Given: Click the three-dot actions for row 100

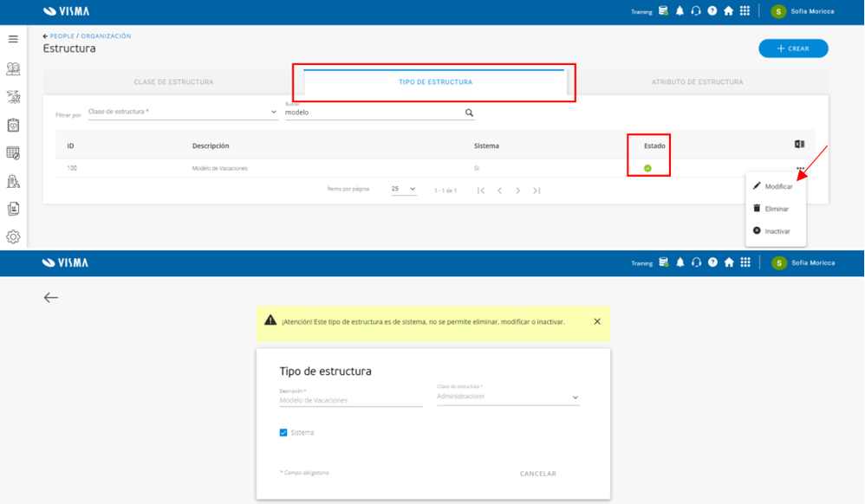Looking at the screenshot, I should [x=800, y=168].
